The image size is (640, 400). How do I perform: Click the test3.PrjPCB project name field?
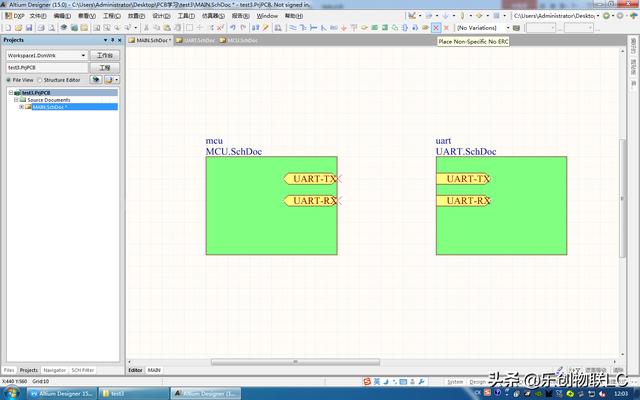pyautogui.click(x=47, y=68)
